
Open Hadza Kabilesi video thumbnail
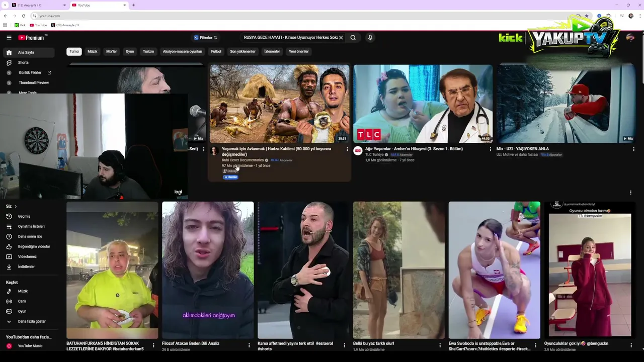pyautogui.click(x=279, y=104)
